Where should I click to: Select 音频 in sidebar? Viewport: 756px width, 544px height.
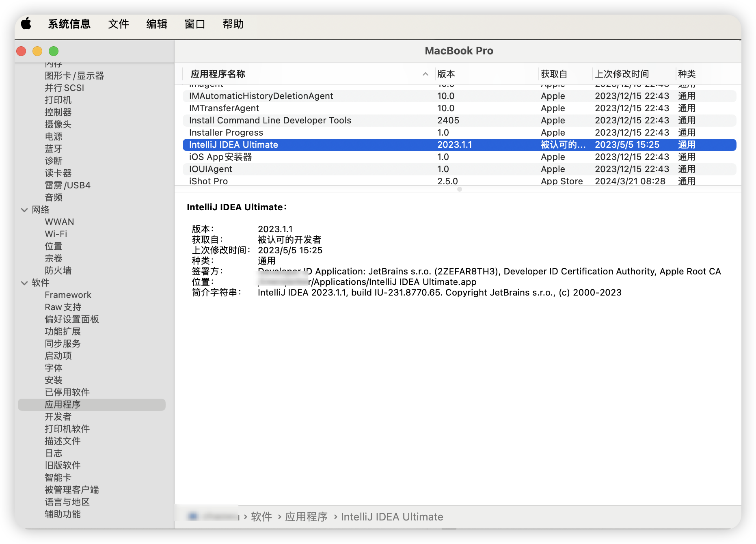(x=54, y=198)
